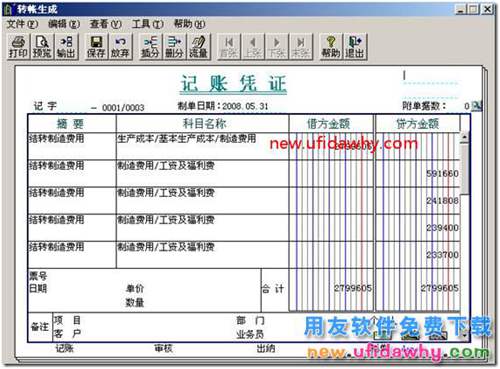
Task: Click lookup icon beside 附单据数
Action: tap(477, 106)
